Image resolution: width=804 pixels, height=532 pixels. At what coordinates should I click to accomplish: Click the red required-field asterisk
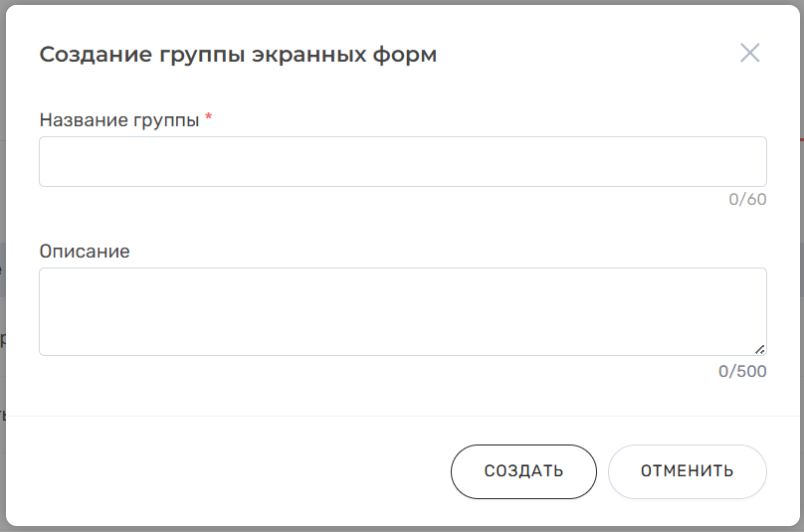(209, 119)
